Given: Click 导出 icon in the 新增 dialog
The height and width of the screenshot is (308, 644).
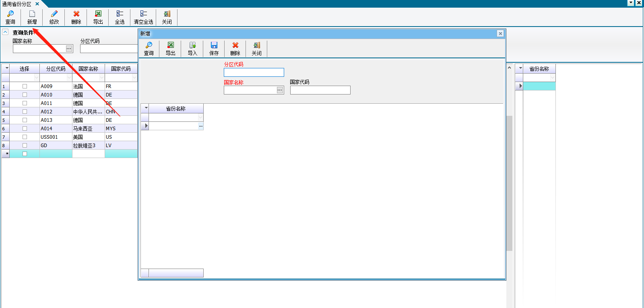Looking at the screenshot, I should [x=171, y=45].
